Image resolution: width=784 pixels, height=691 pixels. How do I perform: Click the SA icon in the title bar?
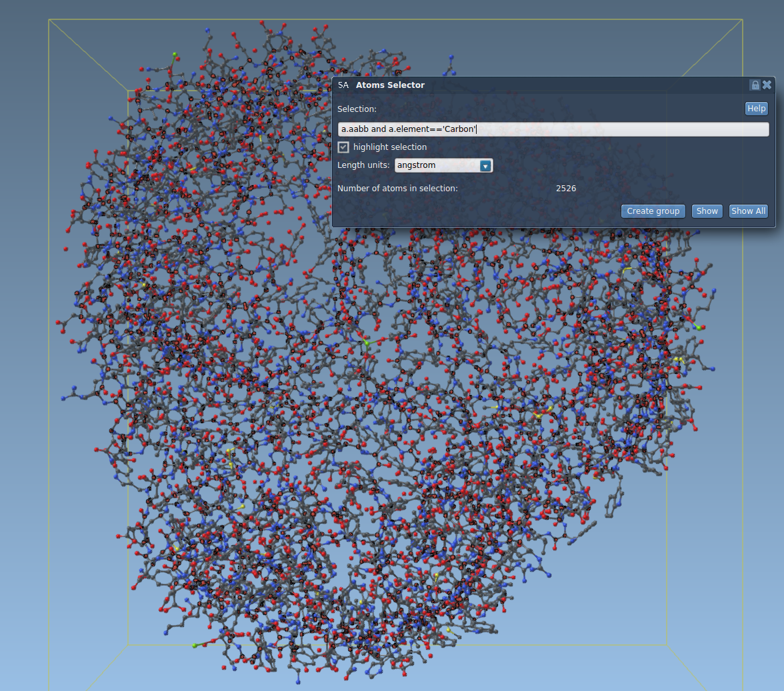pos(343,85)
